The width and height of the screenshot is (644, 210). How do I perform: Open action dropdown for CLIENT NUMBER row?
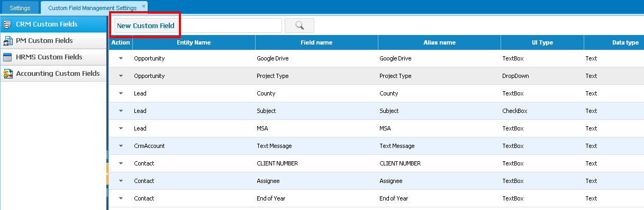coord(121,163)
